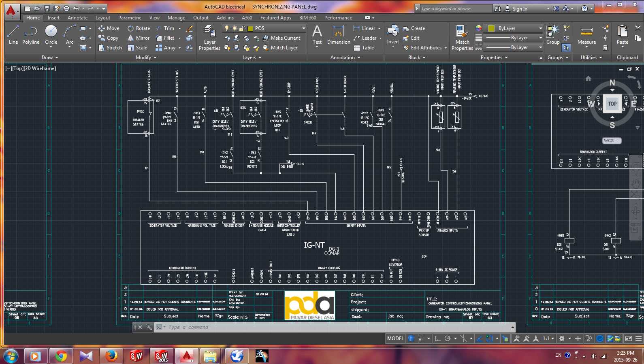Apply the Fillet tool
Screen dimensions: 644x364
click(x=165, y=38)
